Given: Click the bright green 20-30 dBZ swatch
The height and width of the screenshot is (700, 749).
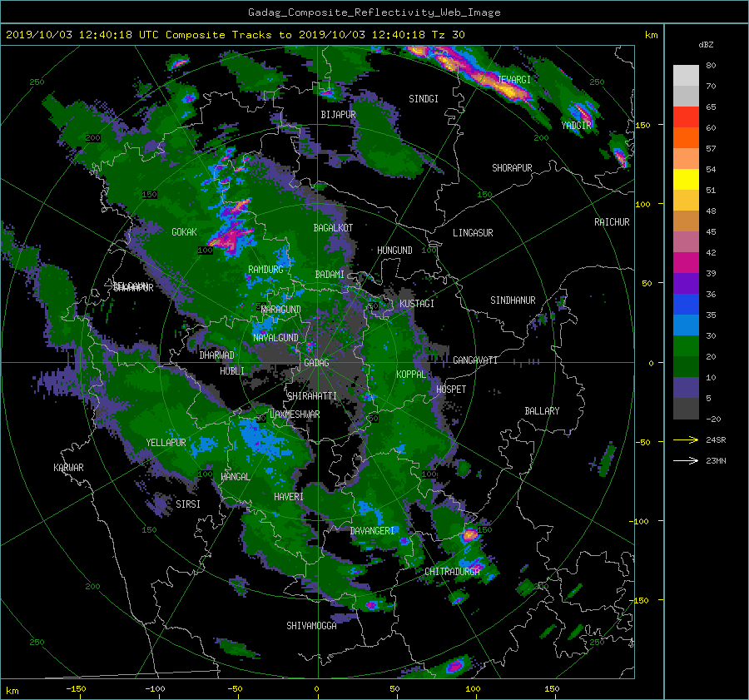Looking at the screenshot, I should coord(686,346).
